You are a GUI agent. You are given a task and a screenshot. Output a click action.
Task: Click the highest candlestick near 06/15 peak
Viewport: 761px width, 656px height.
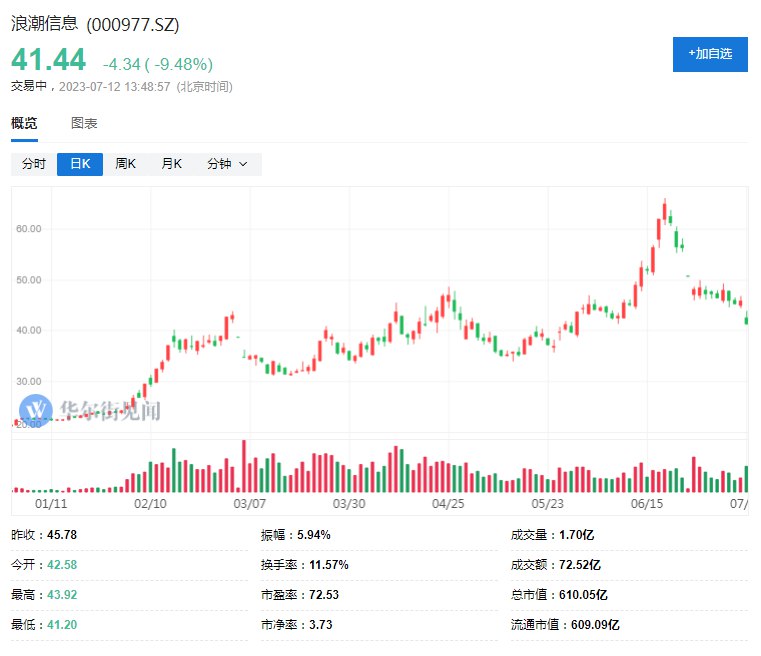[x=665, y=211]
